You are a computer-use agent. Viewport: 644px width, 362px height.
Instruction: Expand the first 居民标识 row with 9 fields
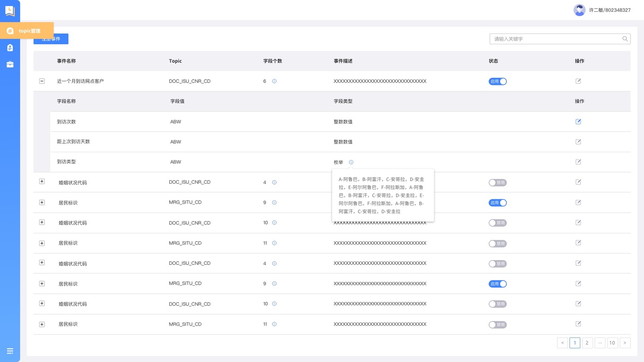point(42,202)
